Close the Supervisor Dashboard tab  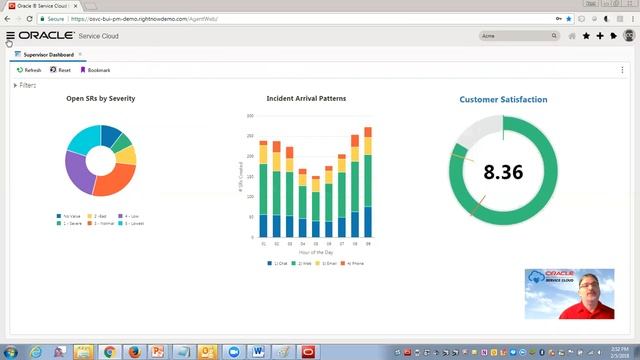point(80,54)
